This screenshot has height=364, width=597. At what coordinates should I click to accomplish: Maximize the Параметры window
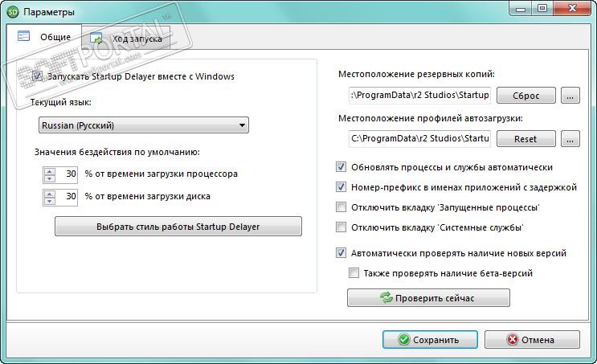(542, 8)
